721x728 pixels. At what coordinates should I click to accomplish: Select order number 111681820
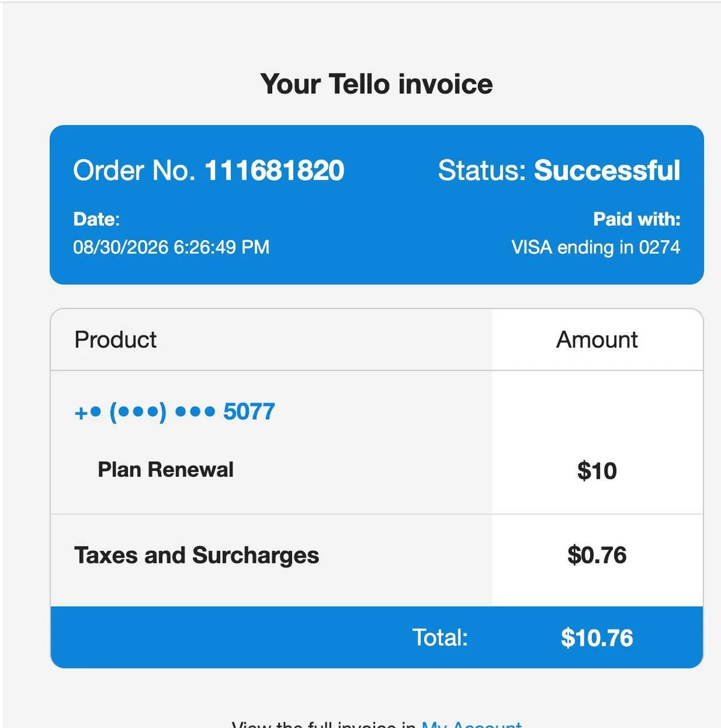(275, 171)
